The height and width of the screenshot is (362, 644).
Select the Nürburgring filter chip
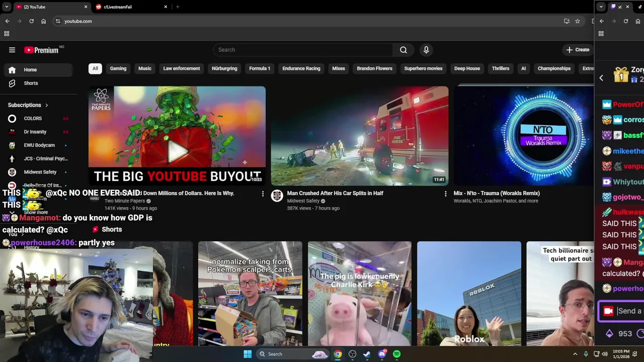coord(224,68)
